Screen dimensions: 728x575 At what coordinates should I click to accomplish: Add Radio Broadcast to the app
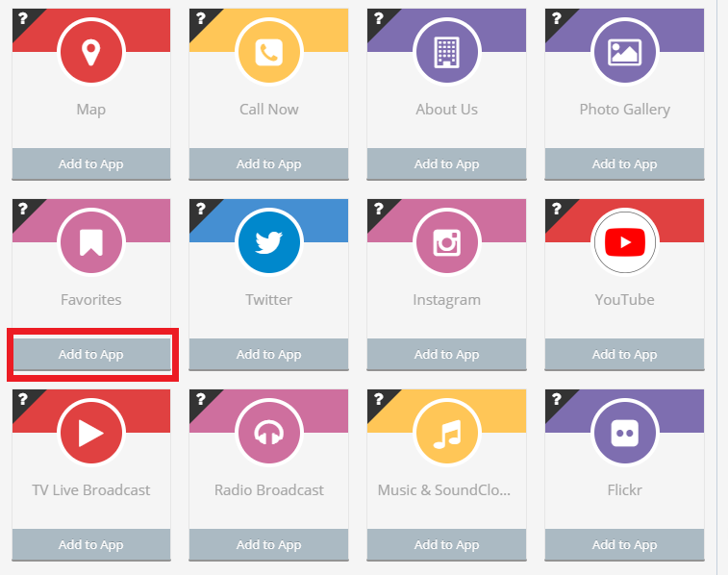pos(269,544)
